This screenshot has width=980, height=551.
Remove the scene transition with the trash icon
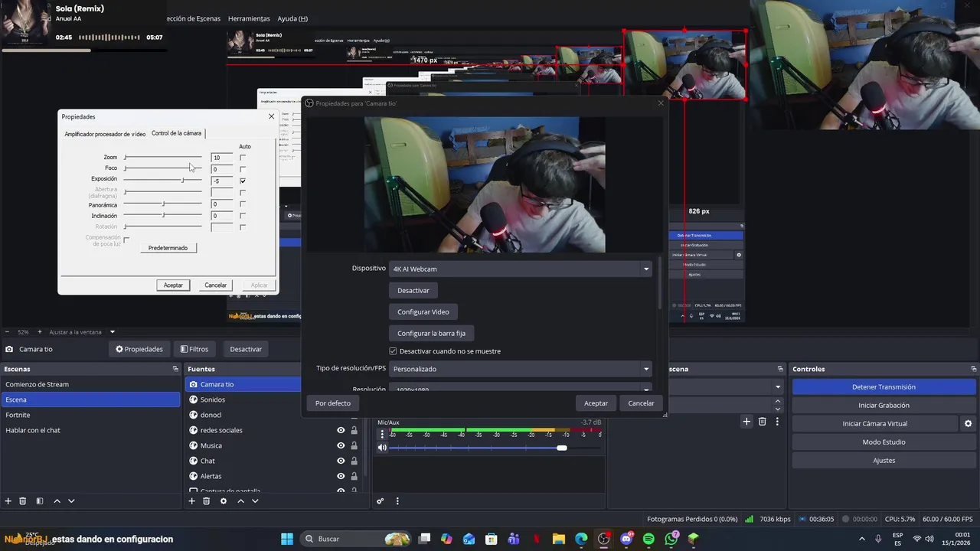[x=762, y=422]
